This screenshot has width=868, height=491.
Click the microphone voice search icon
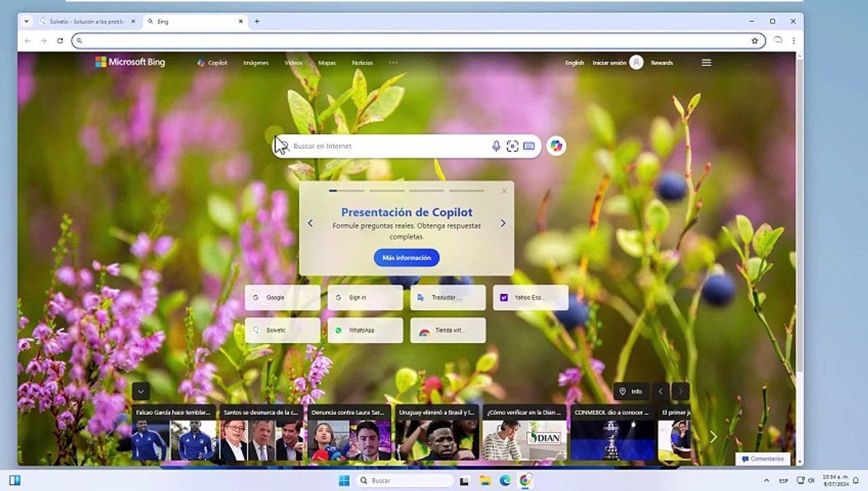coord(496,146)
